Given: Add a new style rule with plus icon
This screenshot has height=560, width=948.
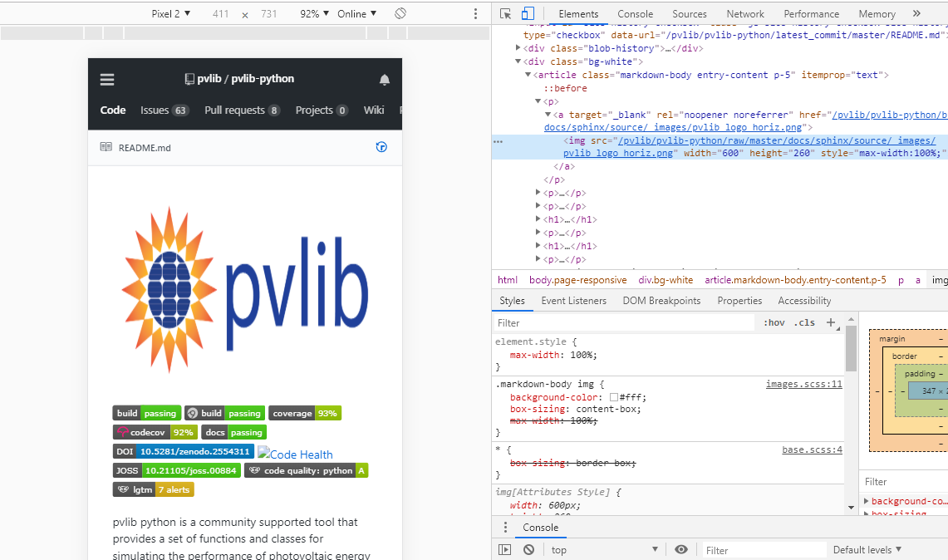Looking at the screenshot, I should pyautogui.click(x=832, y=323).
